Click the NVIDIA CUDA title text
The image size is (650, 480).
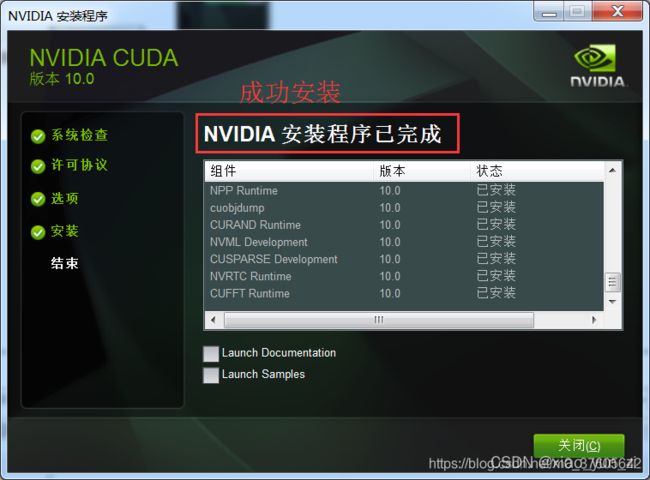point(104,58)
